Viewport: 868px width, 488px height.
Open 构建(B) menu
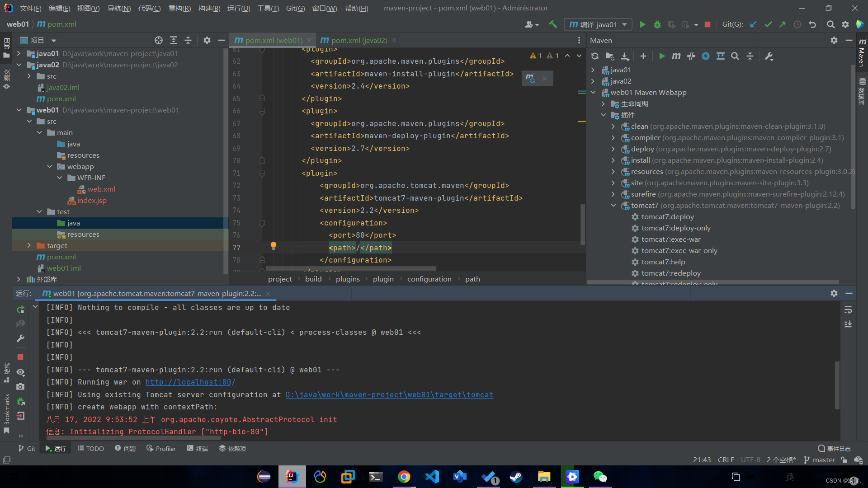pos(209,8)
